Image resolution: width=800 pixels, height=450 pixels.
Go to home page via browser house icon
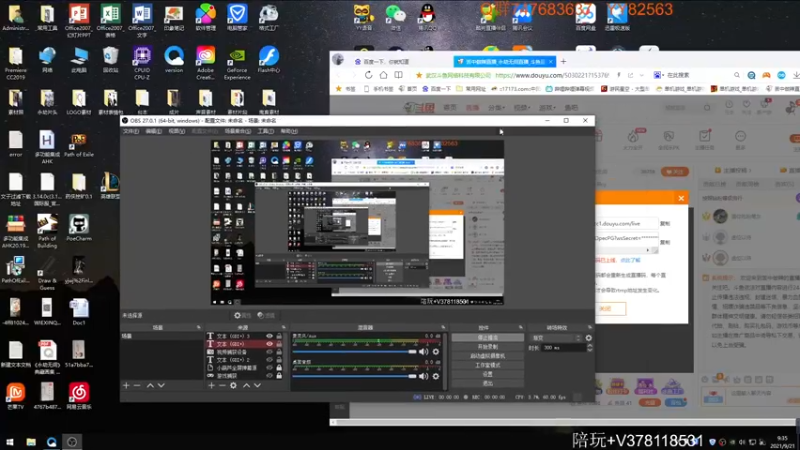coord(383,75)
